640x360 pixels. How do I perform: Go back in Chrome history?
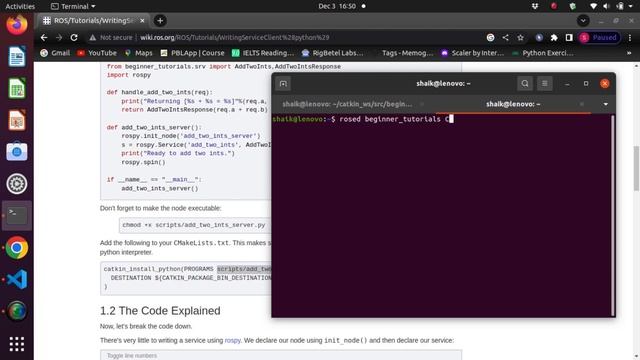[x=44, y=38]
